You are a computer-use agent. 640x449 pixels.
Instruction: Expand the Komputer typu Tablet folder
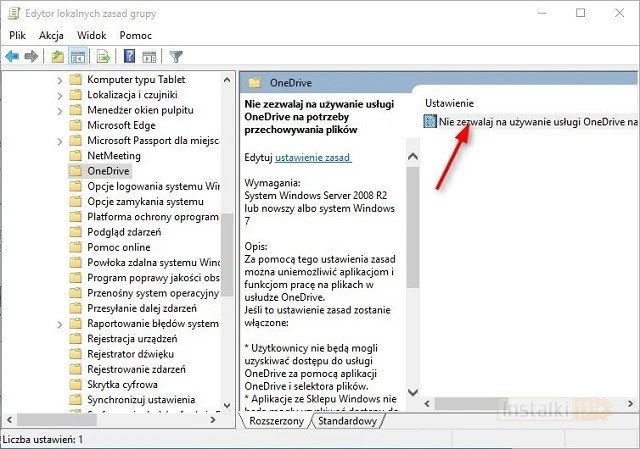pos(61,79)
